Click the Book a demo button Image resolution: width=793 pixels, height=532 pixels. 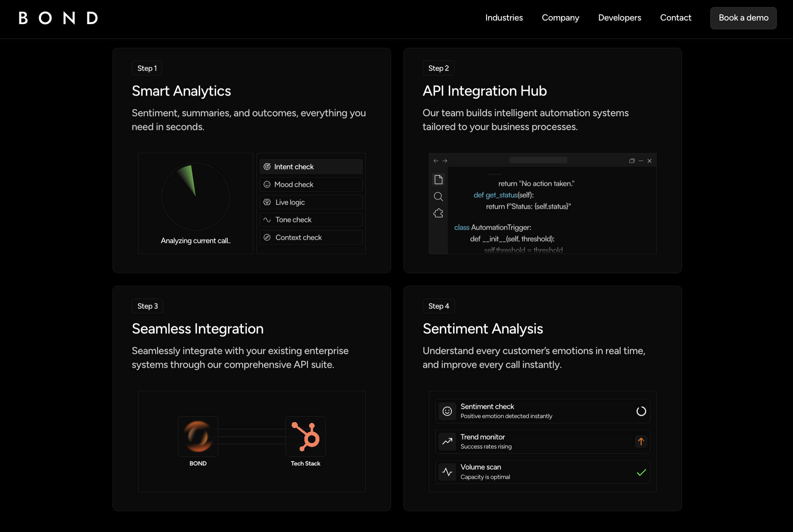point(743,18)
